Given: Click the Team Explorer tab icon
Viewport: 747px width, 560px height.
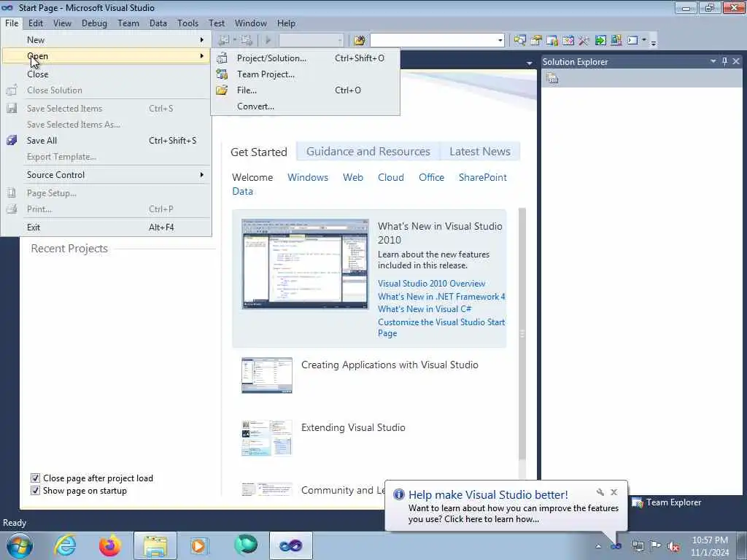Looking at the screenshot, I should point(638,502).
